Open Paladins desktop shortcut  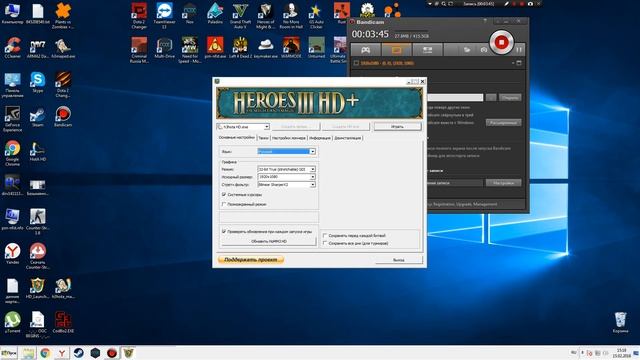pos(215,14)
